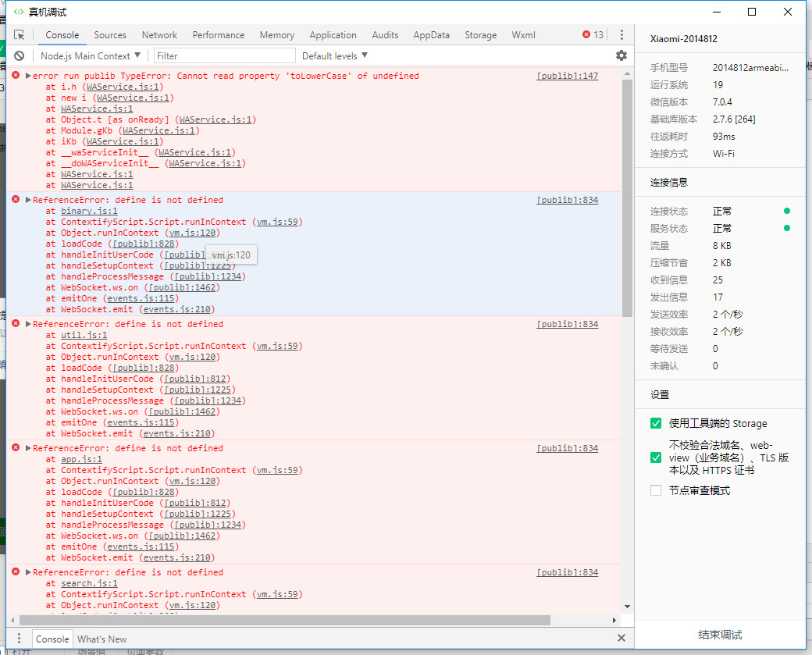The image size is (812, 655).
Task: Open the Node.js Main Context dropdown
Action: 91,55
